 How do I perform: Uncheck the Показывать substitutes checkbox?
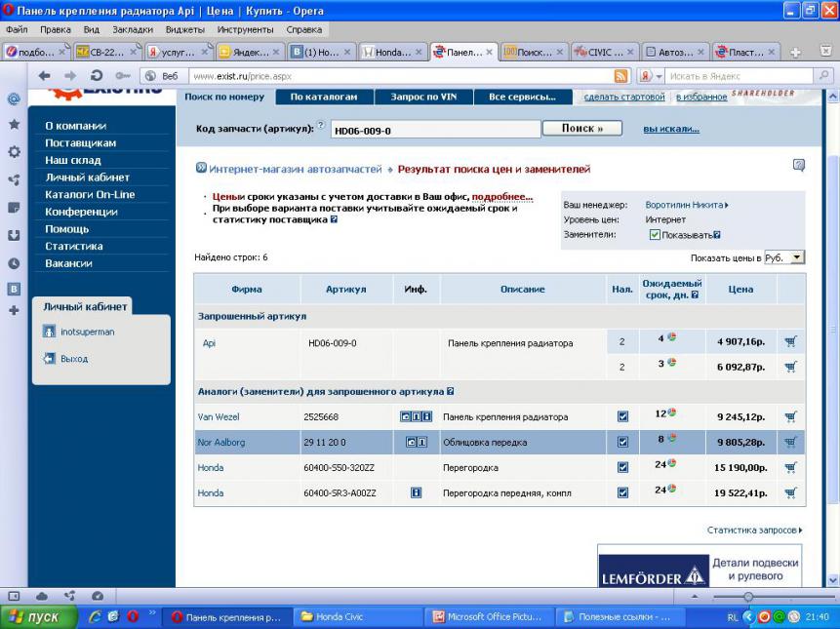click(x=655, y=235)
